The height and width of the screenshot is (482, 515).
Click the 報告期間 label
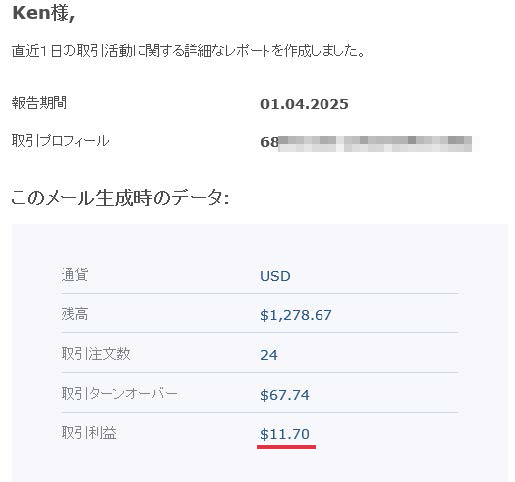coord(39,103)
